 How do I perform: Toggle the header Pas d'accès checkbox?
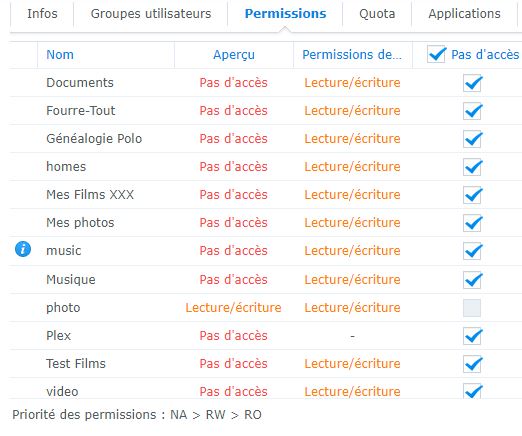click(436, 54)
